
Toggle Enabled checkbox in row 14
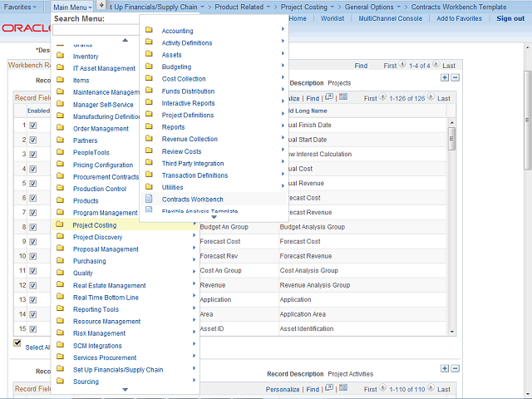[x=33, y=314]
